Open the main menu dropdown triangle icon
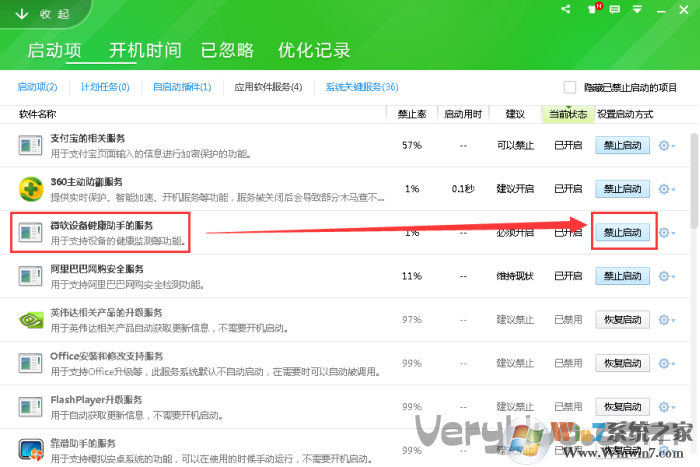 638,9
